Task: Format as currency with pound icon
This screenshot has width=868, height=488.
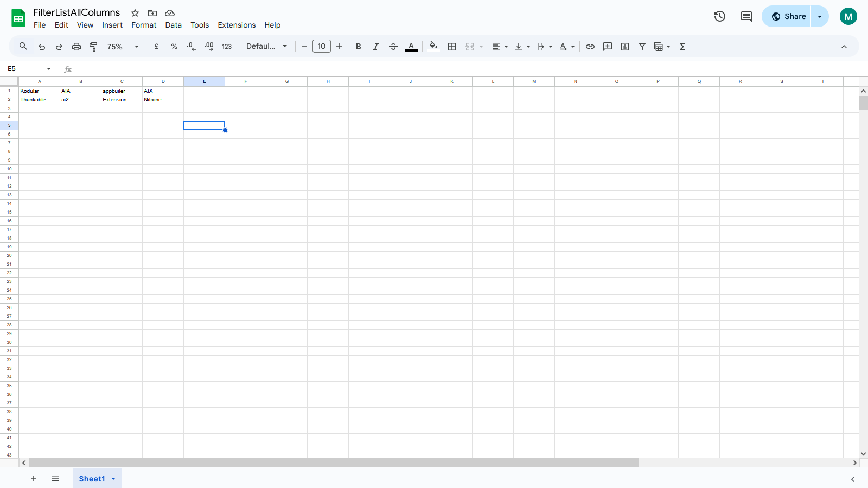Action: (157, 47)
